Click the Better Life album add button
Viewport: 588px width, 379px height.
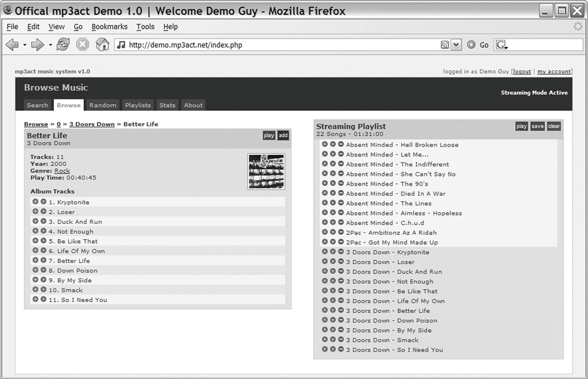(283, 135)
